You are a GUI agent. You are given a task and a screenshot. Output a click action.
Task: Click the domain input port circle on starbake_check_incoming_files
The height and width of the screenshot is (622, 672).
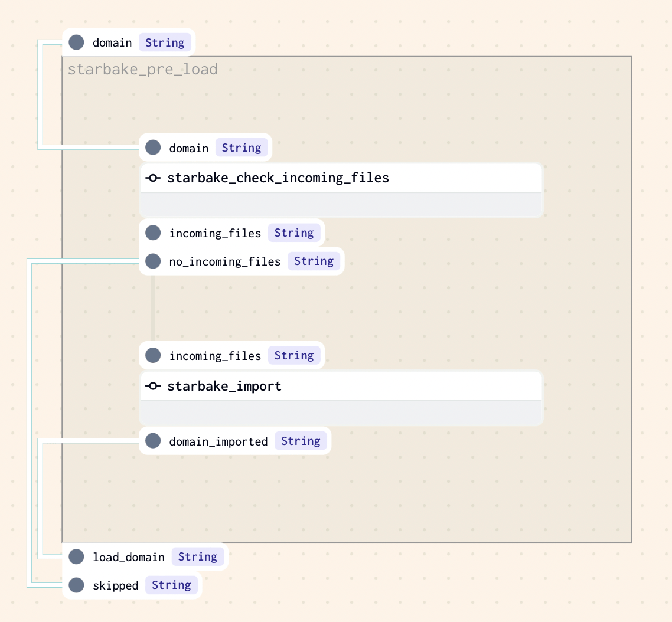click(x=153, y=148)
